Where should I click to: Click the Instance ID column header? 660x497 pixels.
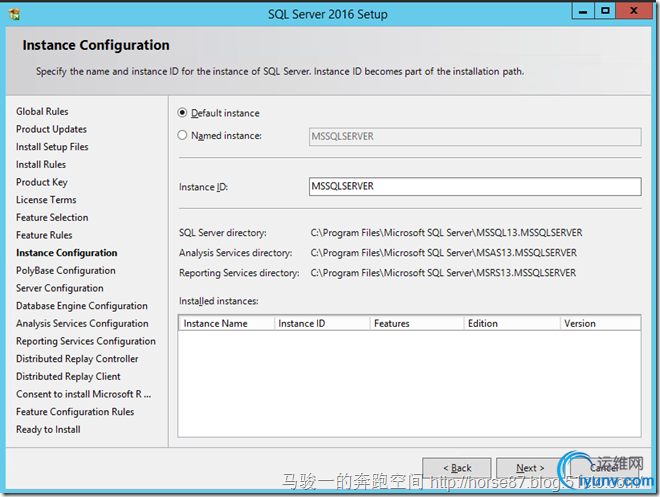pos(322,323)
